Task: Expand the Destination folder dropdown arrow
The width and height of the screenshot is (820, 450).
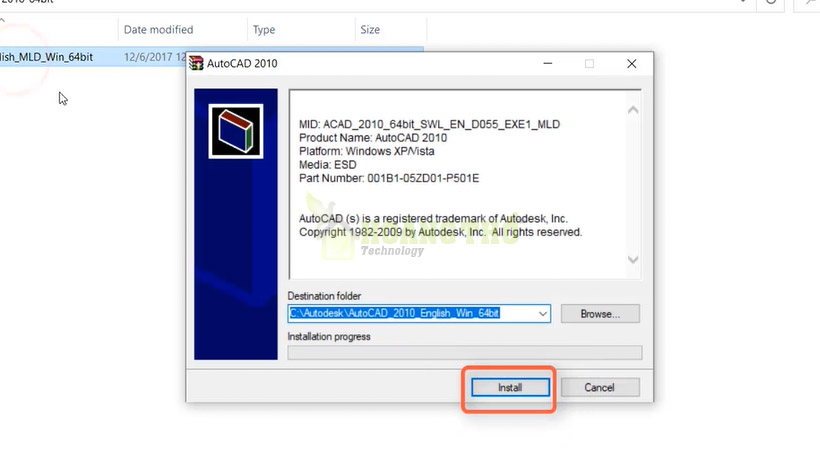Action: point(543,314)
